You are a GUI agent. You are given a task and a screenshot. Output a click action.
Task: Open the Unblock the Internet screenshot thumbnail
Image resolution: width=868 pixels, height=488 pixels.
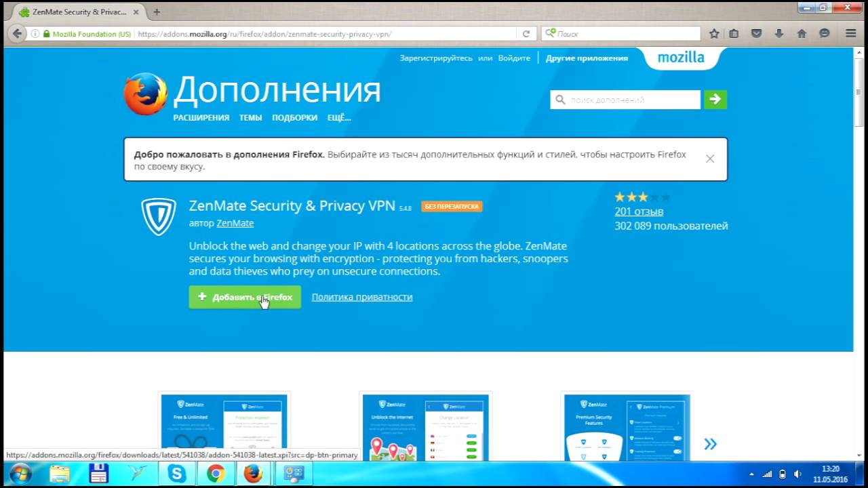425,427
